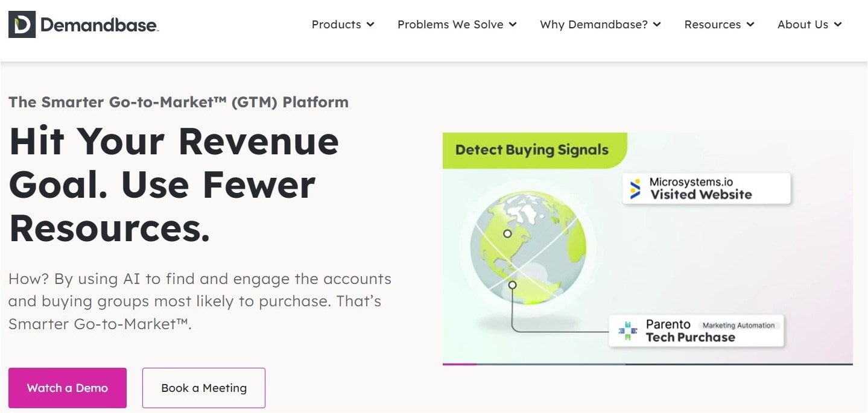Click the Marketing Automation tag
Viewport: 868px width, 413px height.
[738, 326]
